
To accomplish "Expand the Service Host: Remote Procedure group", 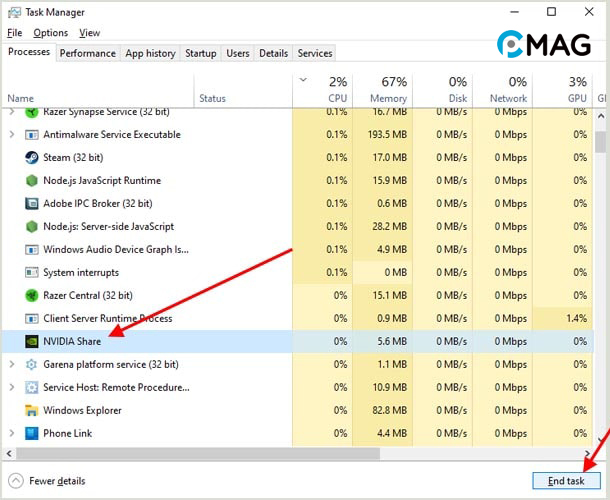I will [x=12, y=388].
